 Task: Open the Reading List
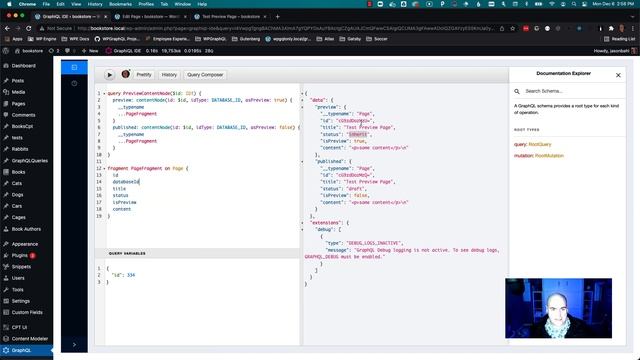click(619, 39)
